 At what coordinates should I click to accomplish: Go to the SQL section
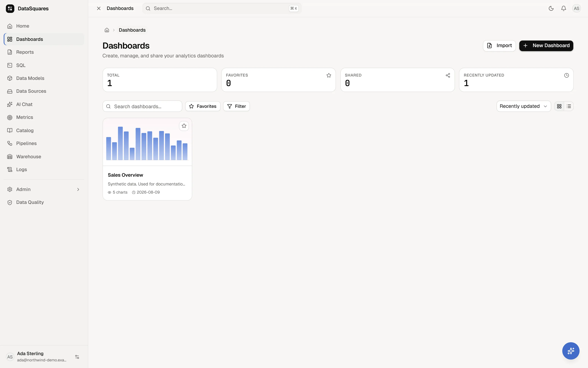click(44, 65)
